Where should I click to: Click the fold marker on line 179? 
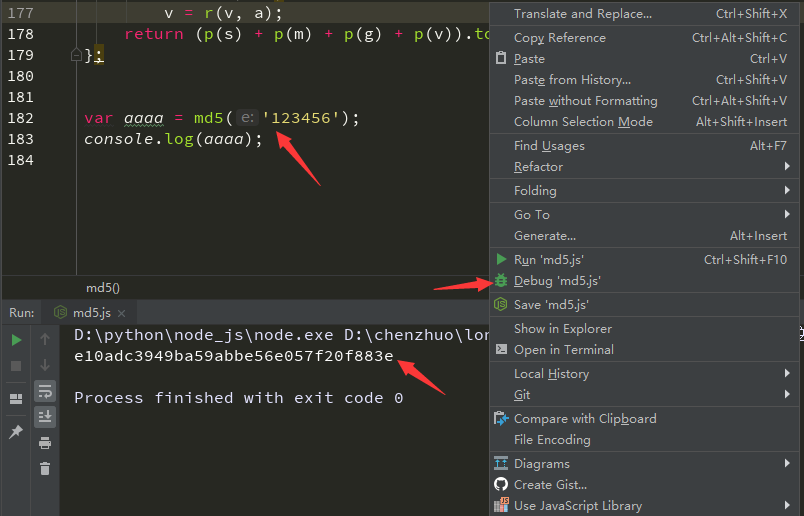click(76, 55)
